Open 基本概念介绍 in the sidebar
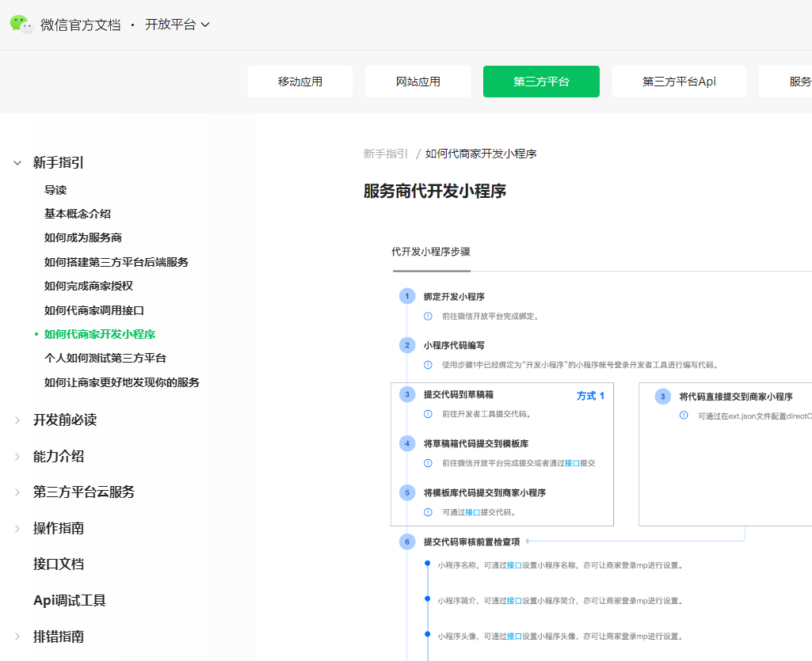812x661 pixels. pyautogui.click(x=77, y=214)
